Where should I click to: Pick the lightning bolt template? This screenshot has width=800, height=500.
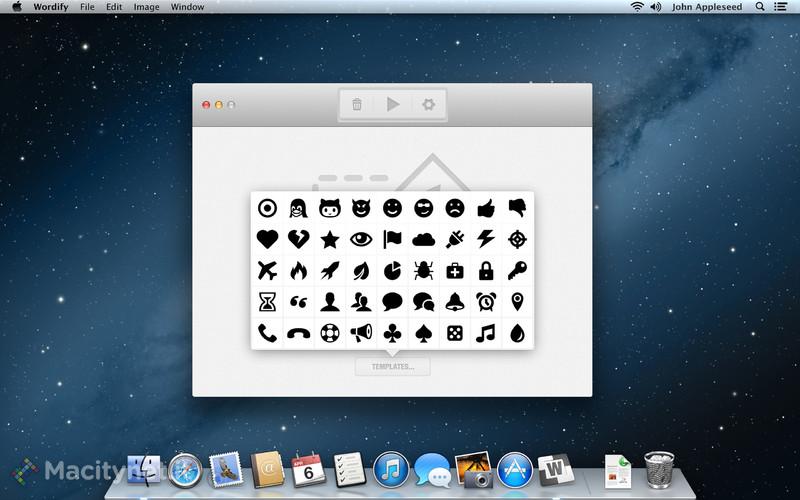point(485,239)
